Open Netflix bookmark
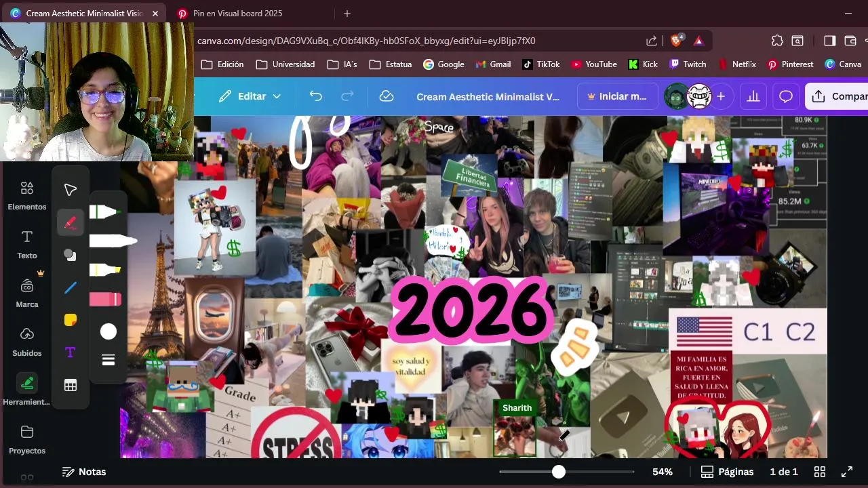Image resolution: width=868 pixels, height=488 pixels. coord(737,64)
